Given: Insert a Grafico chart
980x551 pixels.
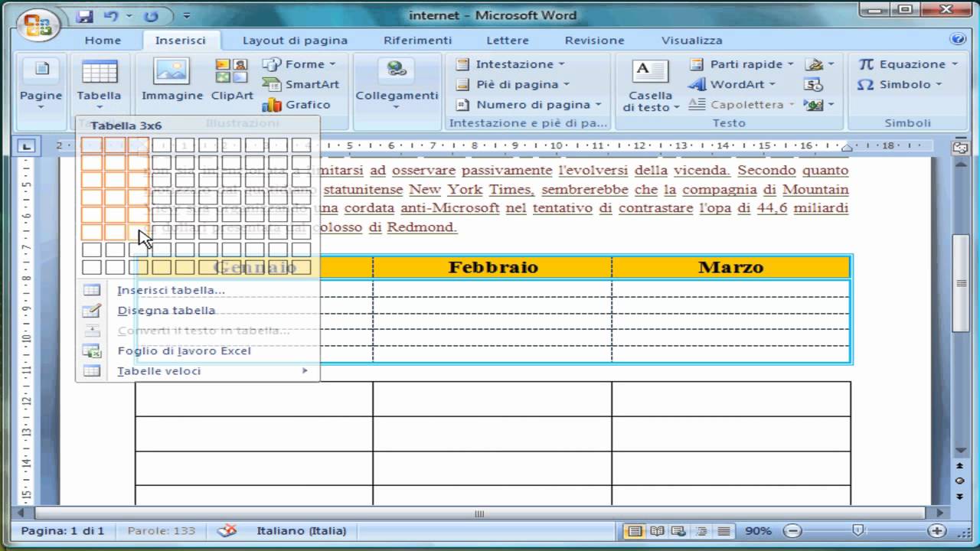Looking at the screenshot, I should [296, 105].
